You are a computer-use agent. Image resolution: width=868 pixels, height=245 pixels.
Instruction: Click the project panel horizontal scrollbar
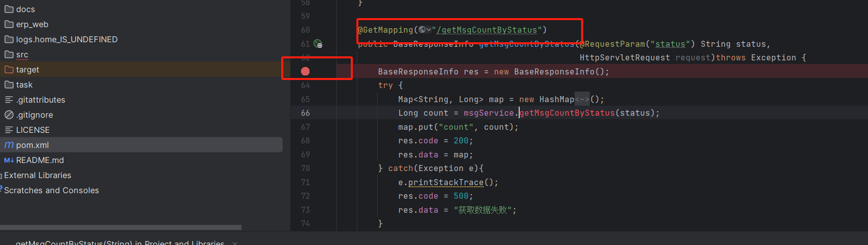pos(120,227)
